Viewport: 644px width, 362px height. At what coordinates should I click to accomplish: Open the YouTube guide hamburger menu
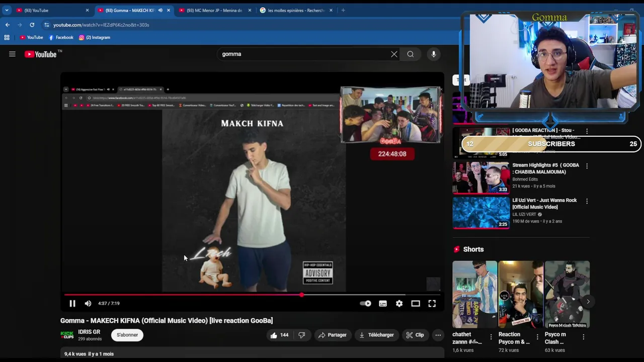12,54
